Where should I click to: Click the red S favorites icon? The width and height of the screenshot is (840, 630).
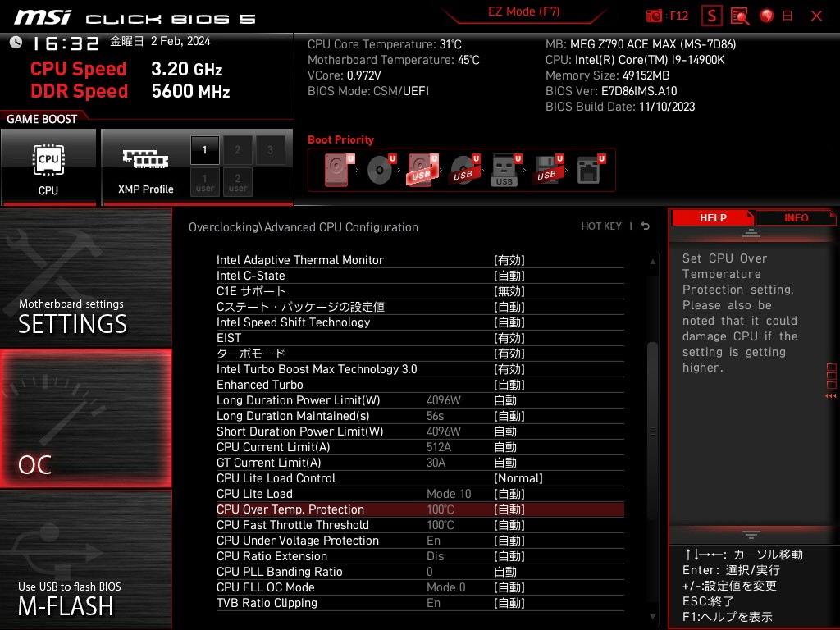pyautogui.click(x=711, y=16)
